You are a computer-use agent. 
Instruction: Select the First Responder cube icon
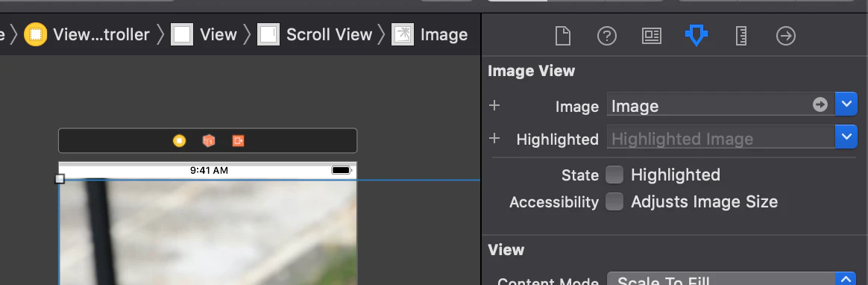pos(208,140)
